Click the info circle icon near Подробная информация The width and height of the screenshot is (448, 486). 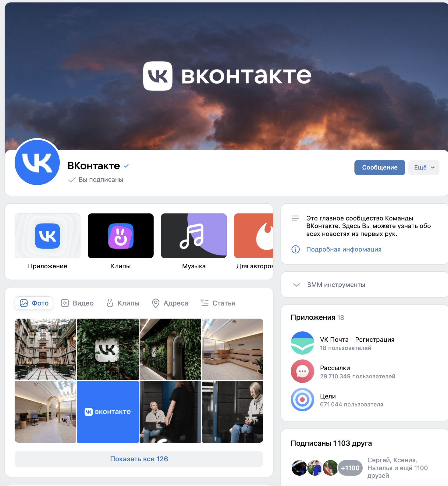point(296,249)
